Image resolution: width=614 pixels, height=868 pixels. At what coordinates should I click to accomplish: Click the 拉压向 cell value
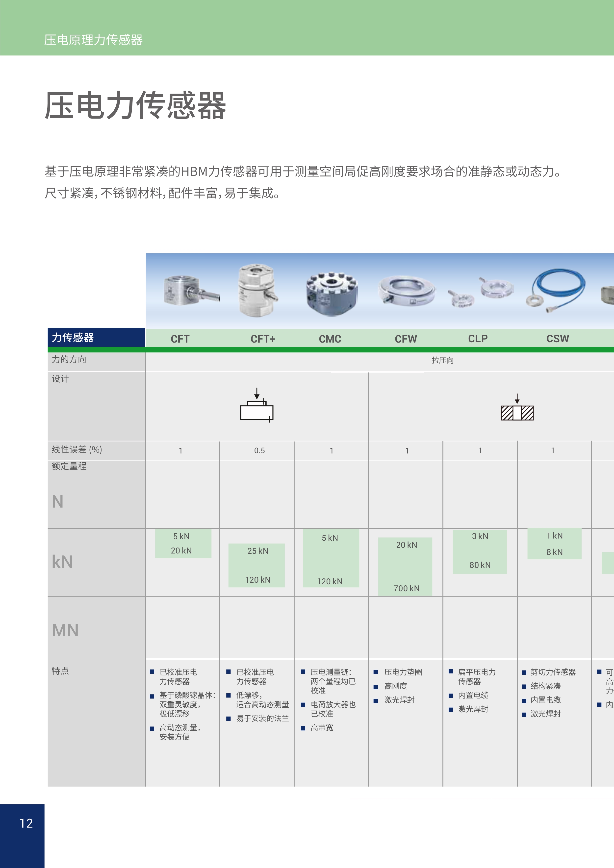pos(443,360)
